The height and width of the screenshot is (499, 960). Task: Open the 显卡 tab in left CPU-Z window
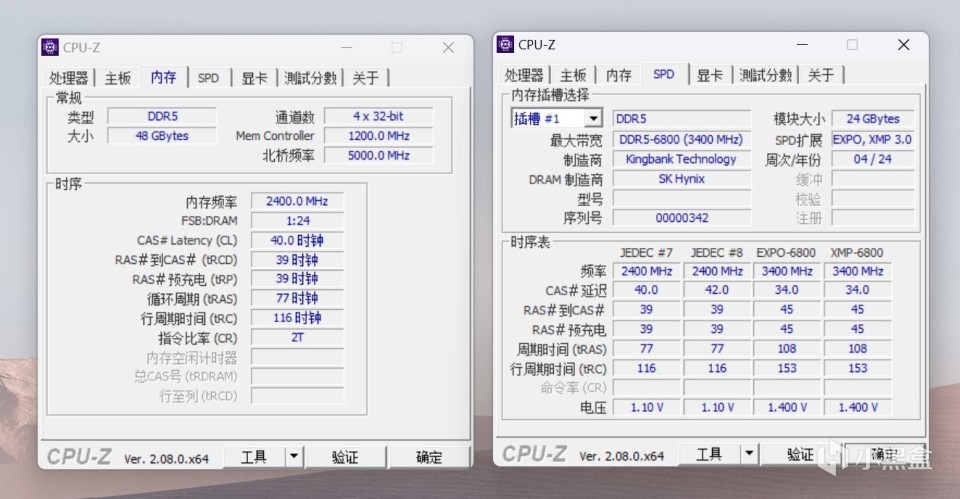[x=254, y=78]
